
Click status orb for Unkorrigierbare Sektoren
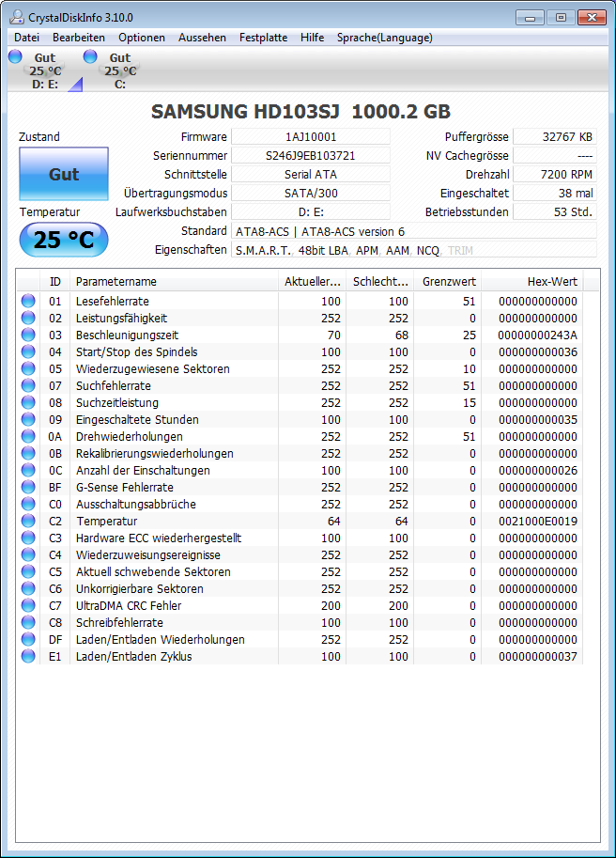coord(28,589)
